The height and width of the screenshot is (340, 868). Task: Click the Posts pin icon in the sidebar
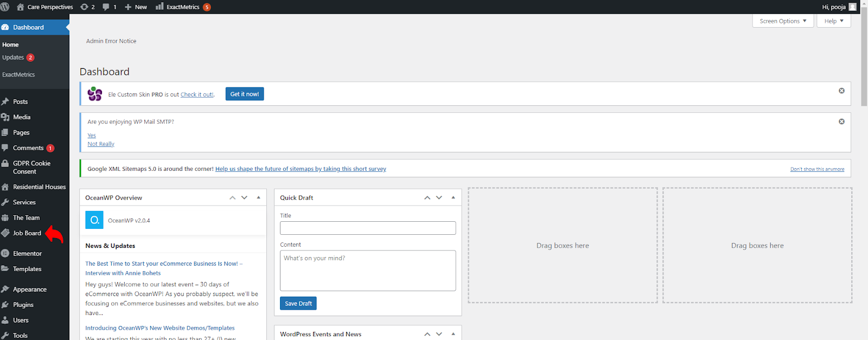coord(5,101)
